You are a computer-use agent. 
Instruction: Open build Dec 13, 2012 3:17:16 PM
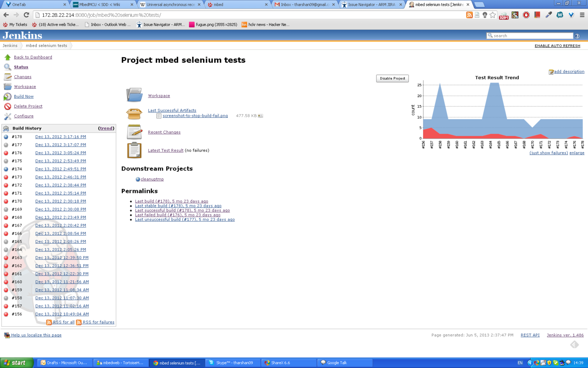tap(60, 137)
